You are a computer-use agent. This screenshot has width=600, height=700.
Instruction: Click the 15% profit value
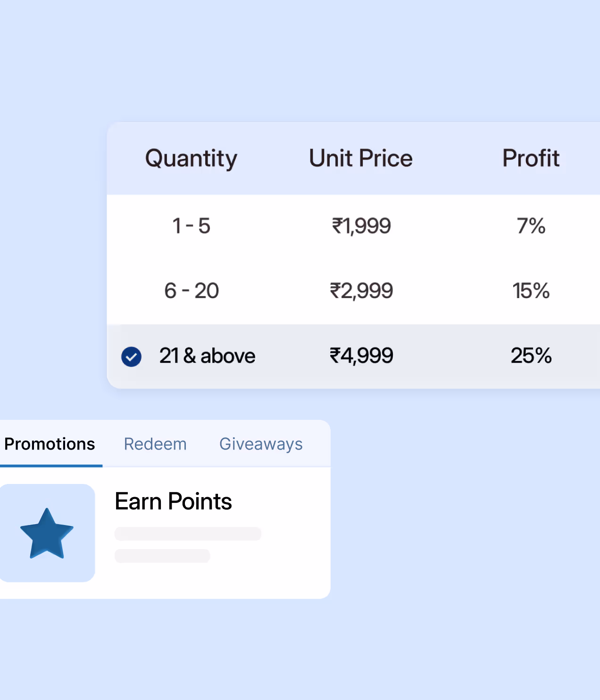pos(532,291)
